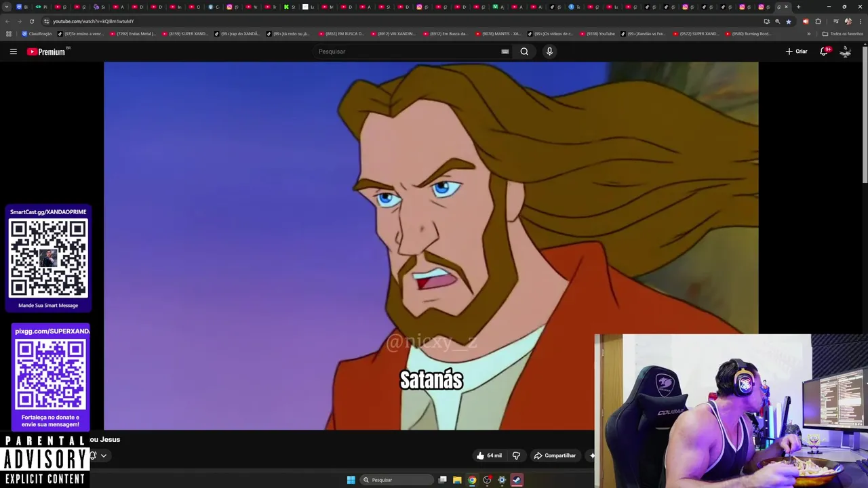Open a new browser tab
This screenshot has height=488, width=868.
[798, 7]
